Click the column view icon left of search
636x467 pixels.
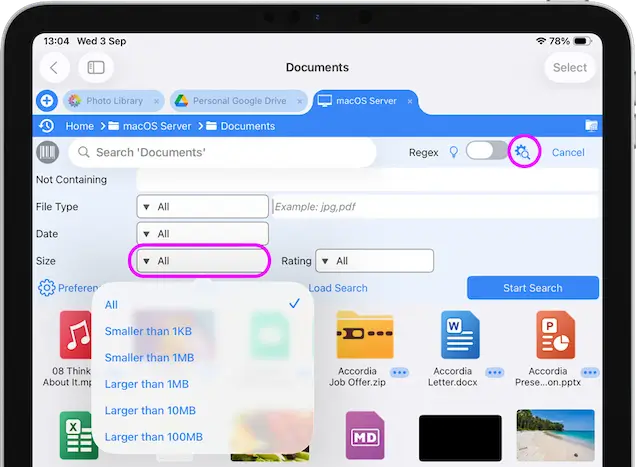point(47,152)
